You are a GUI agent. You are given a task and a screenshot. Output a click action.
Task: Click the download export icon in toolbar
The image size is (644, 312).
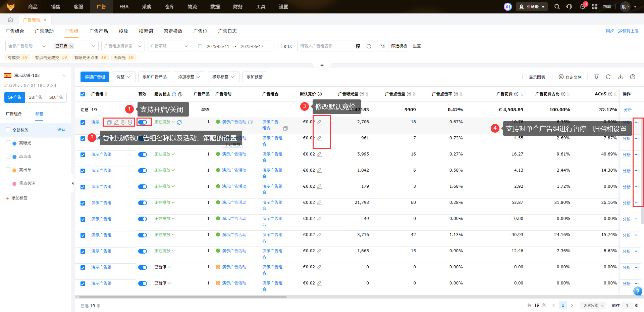[x=621, y=77]
